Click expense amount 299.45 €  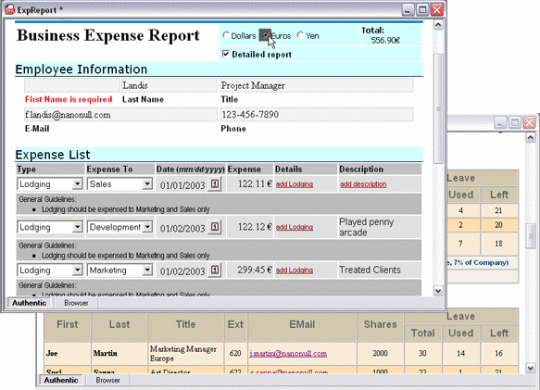pos(255,270)
